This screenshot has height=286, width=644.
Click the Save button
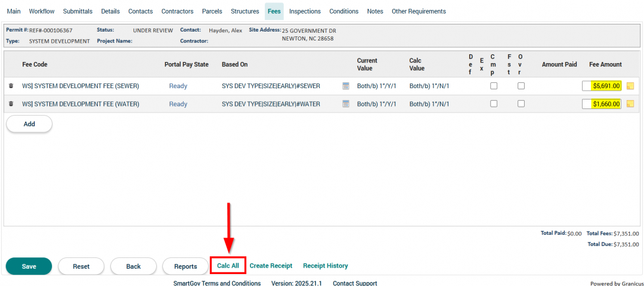coord(29,266)
